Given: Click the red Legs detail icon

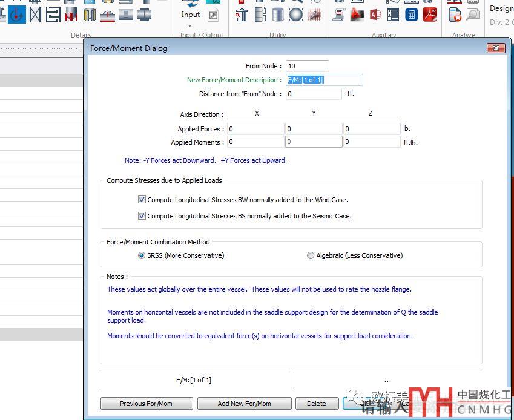Looking at the screenshot, I should pos(71,15).
